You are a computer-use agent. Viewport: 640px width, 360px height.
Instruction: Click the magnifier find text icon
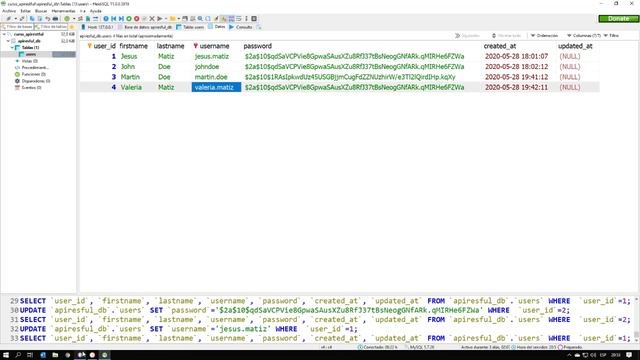200,19
